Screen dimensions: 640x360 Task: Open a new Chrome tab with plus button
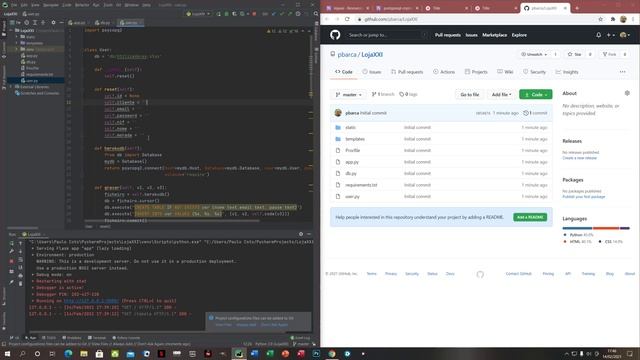pyautogui.click(x=577, y=8)
